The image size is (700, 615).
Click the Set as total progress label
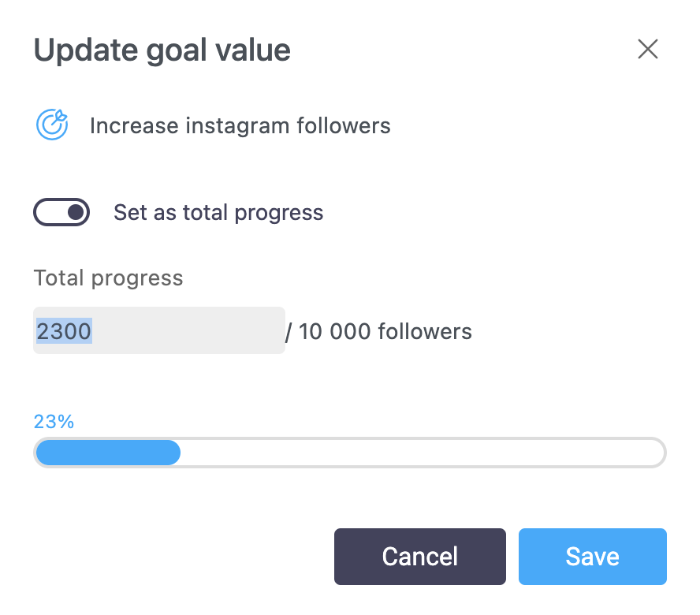click(x=218, y=213)
